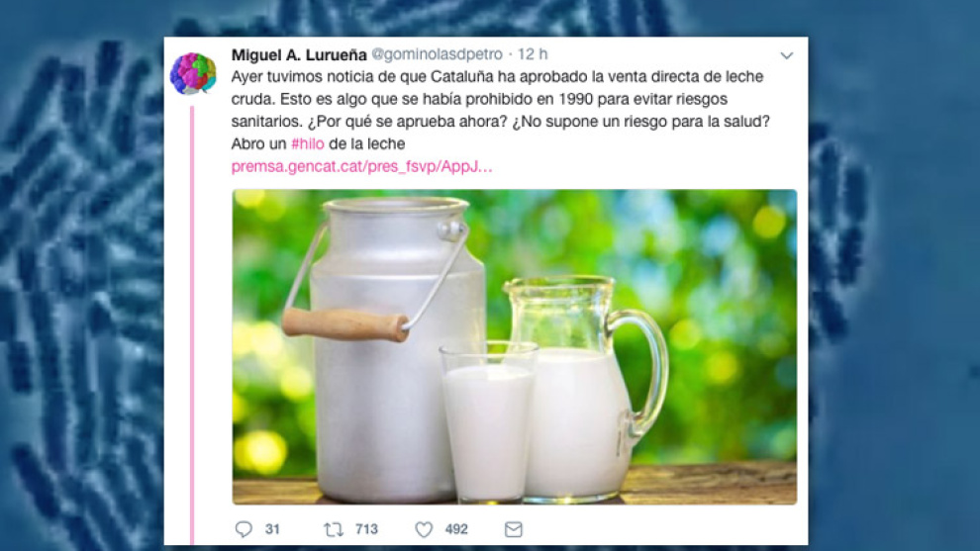
Task: Click the colorful brain profile avatar
Action: point(193,74)
